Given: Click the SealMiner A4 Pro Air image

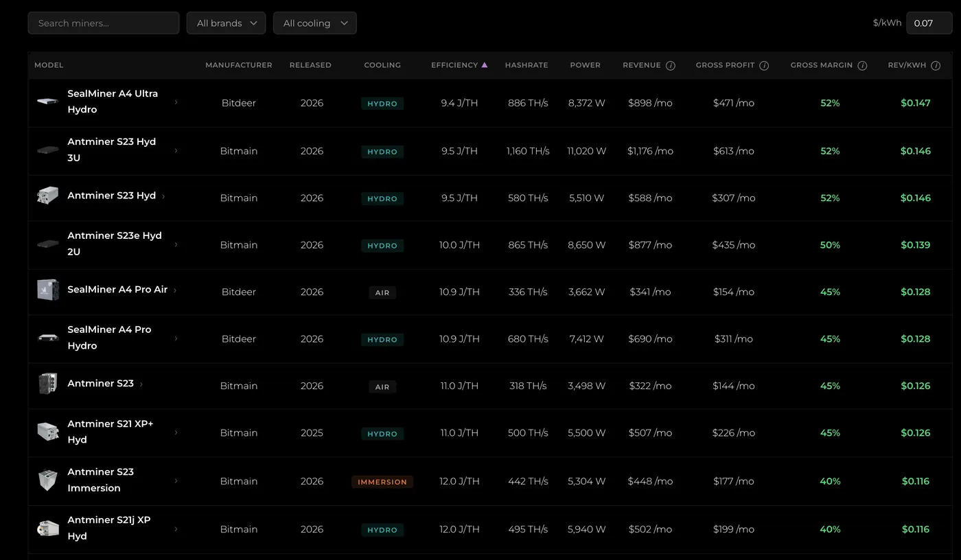Looking at the screenshot, I should point(48,290).
